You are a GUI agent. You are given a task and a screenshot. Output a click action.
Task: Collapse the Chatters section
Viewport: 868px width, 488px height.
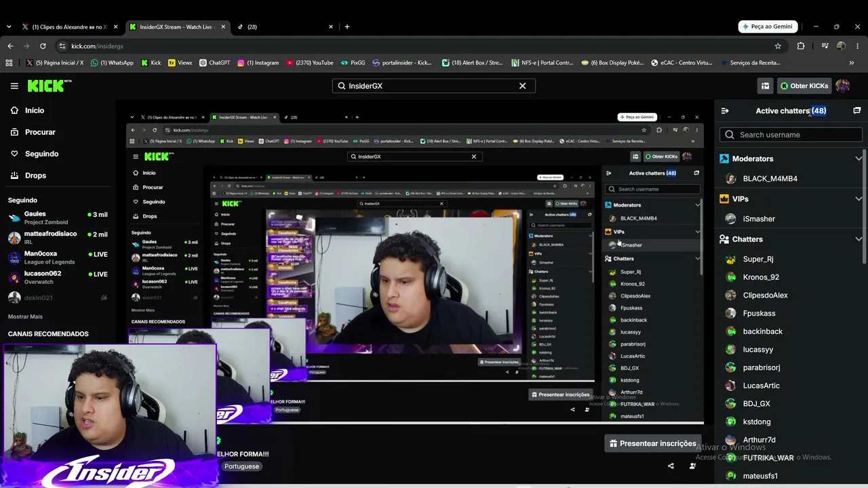(x=859, y=239)
